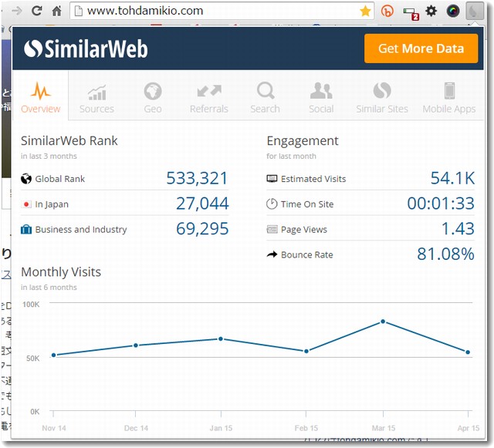Open the Search magnifier tab

pyautogui.click(x=265, y=97)
